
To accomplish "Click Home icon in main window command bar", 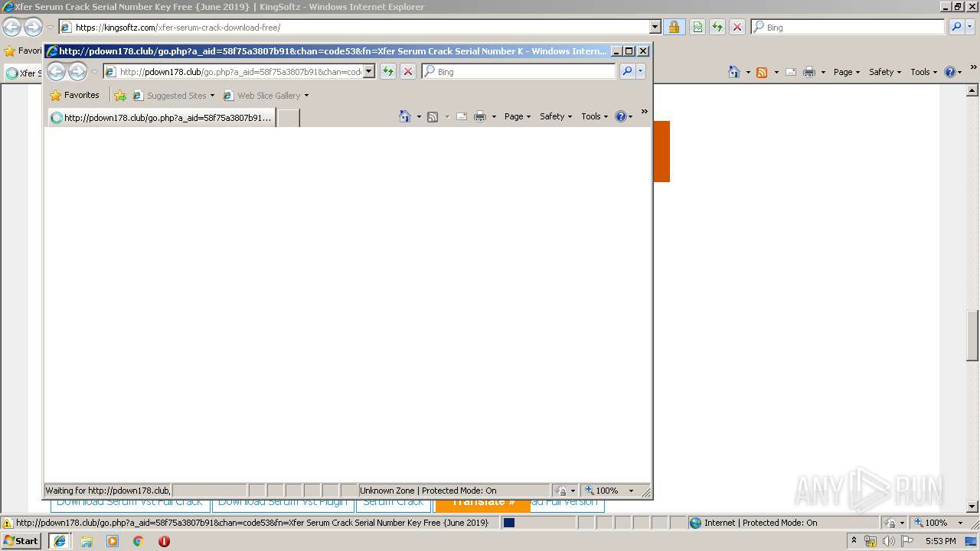I will (734, 72).
